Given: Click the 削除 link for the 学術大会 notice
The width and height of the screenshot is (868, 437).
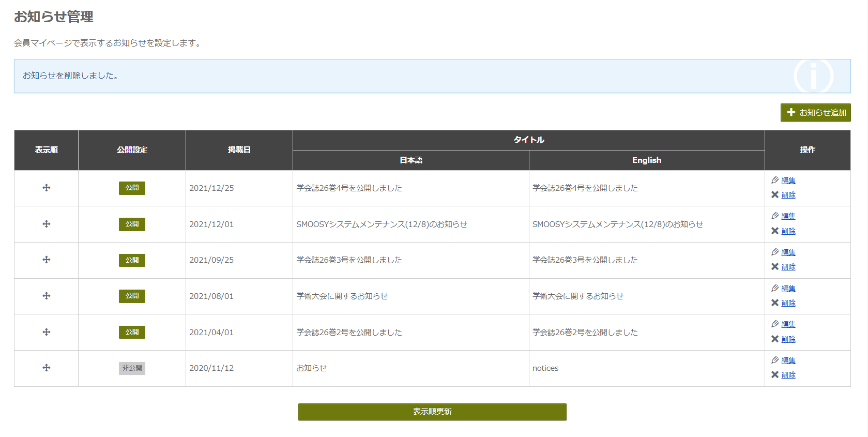Looking at the screenshot, I should point(788,303).
